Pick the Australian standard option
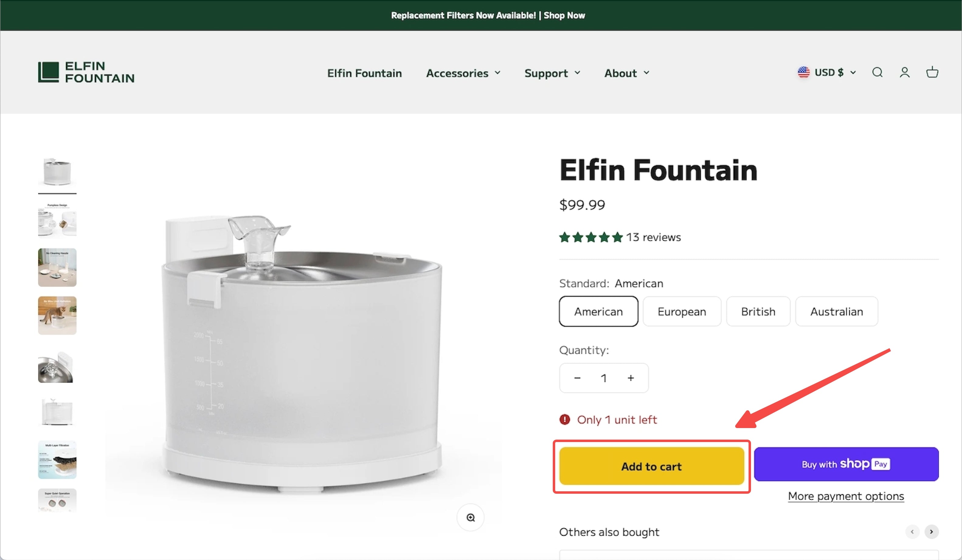962x560 pixels. (836, 312)
